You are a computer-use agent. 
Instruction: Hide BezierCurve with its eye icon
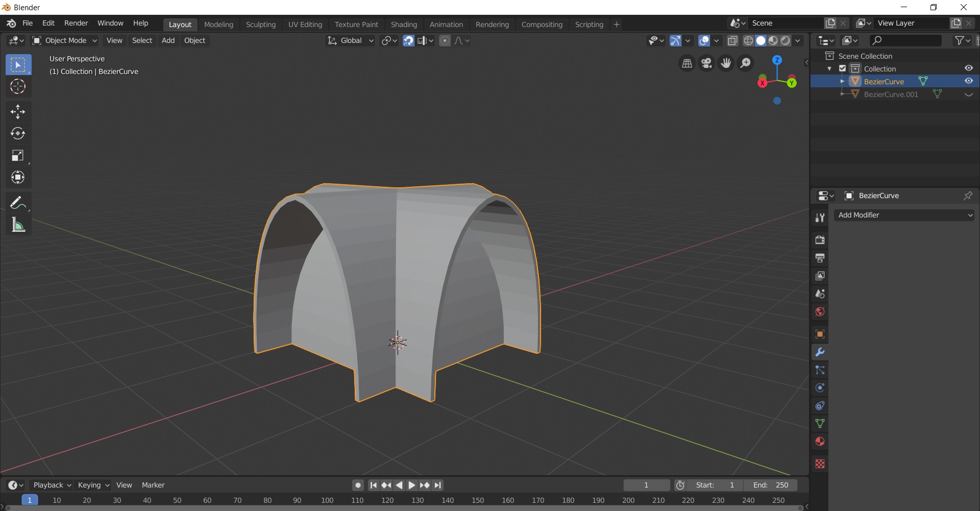click(968, 81)
